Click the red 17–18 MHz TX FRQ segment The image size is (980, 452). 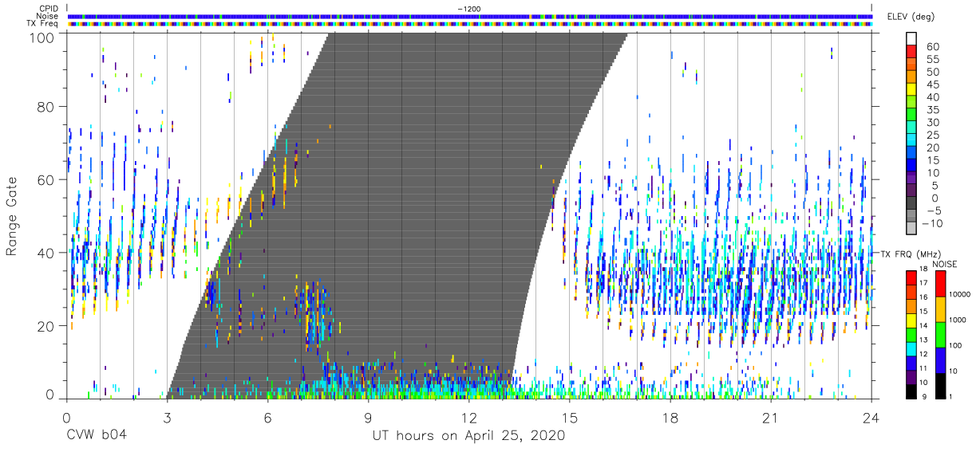(x=911, y=278)
